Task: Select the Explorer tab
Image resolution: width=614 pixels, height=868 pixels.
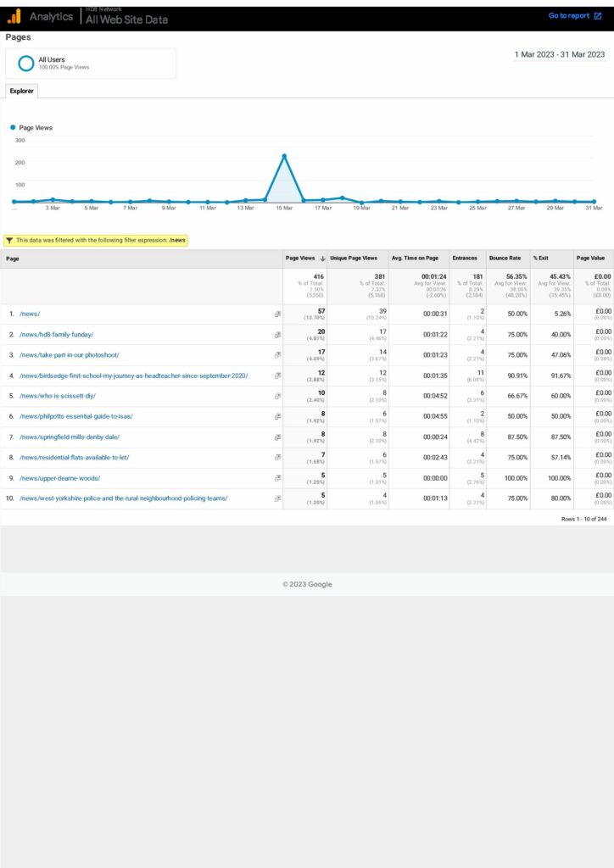Action: 21,91
